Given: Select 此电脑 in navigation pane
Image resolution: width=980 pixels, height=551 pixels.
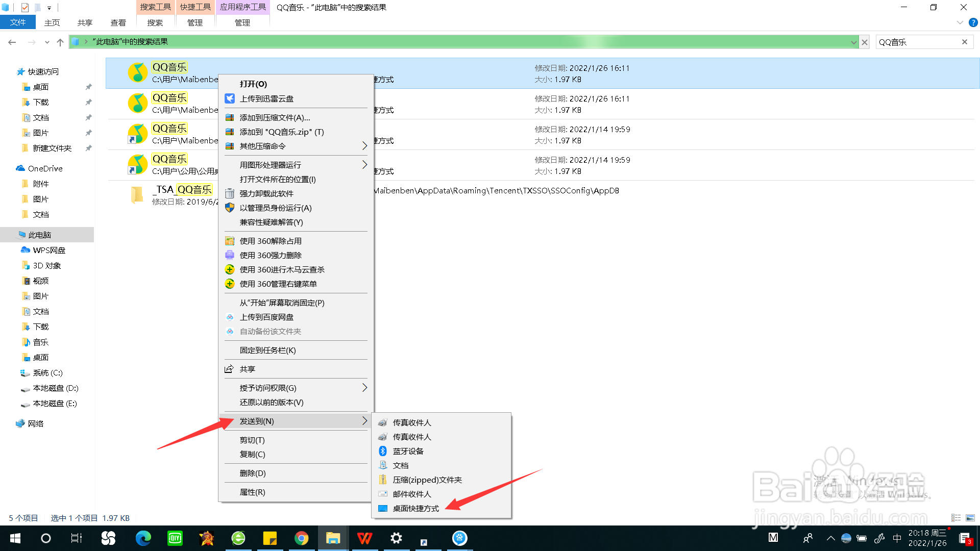Looking at the screenshot, I should point(47,235).
